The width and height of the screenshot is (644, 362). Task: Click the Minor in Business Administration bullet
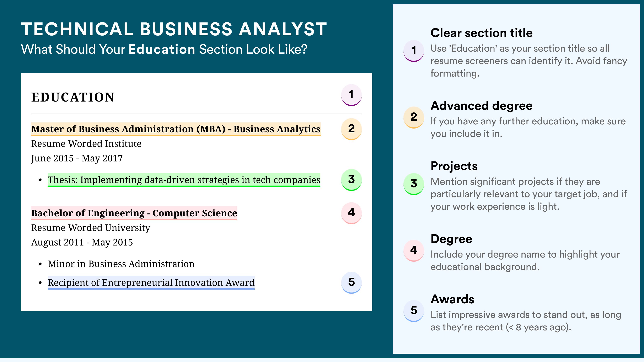pos(121,264)
